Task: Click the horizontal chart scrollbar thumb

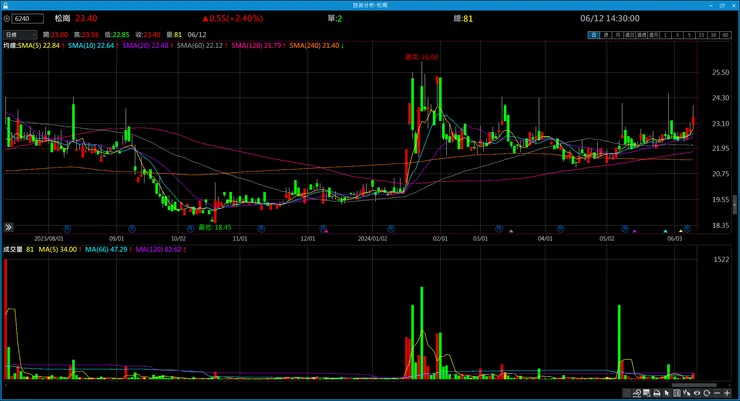Action: click(x=694, y=385)
